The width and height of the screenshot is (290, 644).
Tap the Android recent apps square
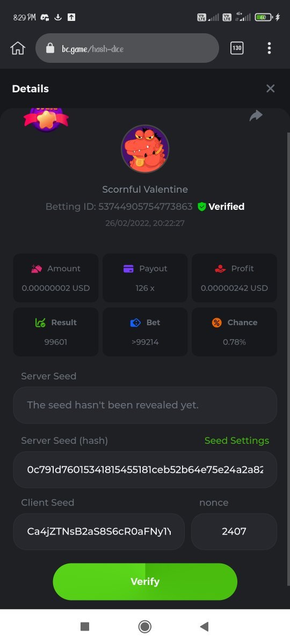pyautogui.click(x=84, y=626)
